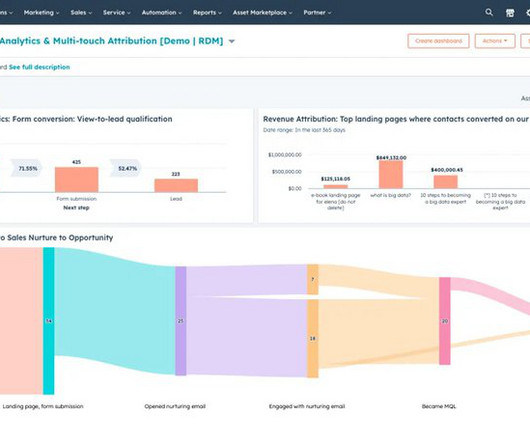Click the e-book landing page axis label

pos(336,201)
